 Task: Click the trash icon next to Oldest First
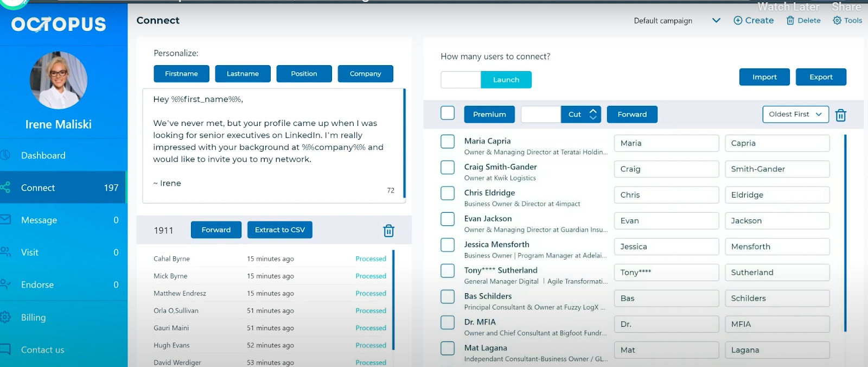point(840,115)
